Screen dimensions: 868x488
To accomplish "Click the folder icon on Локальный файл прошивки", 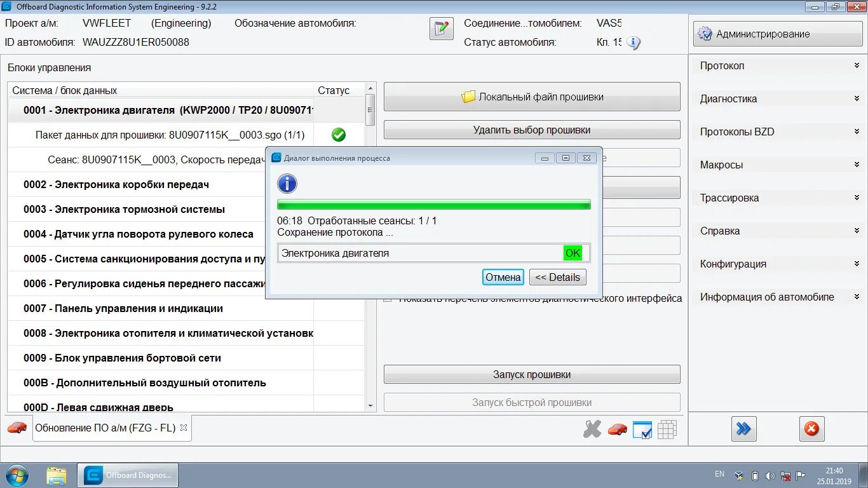I will pyautogui.click(x=468, y=97).
